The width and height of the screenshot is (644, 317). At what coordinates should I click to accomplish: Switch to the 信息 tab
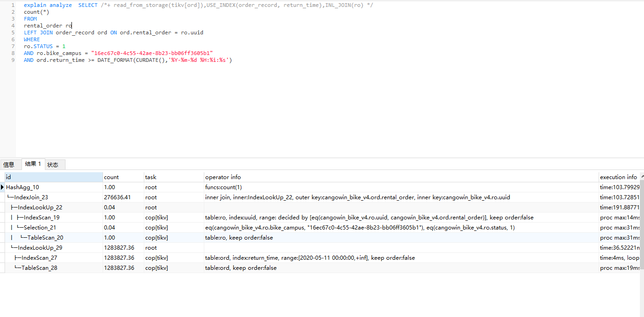(9, 164)
